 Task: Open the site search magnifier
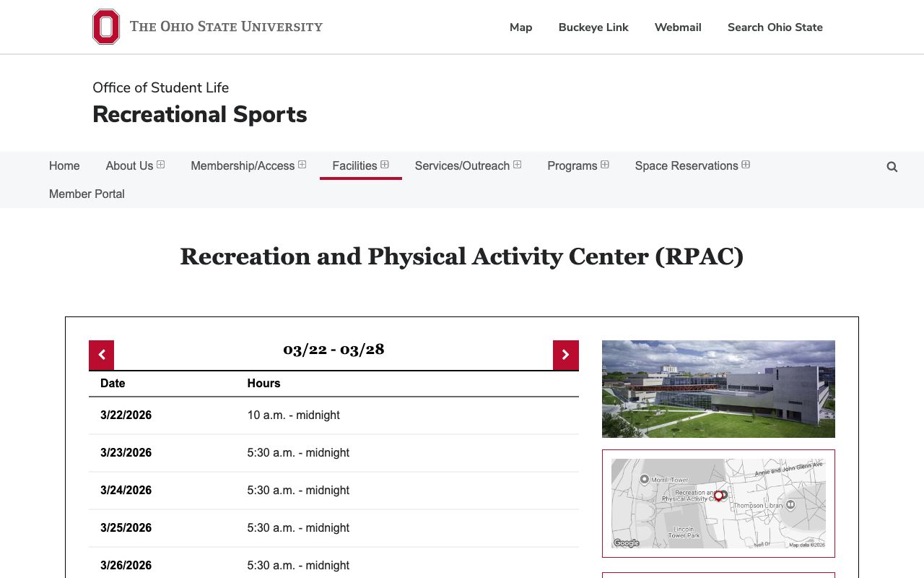(x=892, y=167)
